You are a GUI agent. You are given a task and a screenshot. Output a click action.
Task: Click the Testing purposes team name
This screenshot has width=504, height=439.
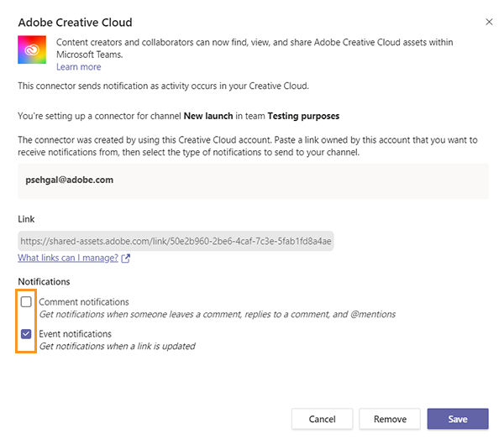(x=303, y=116)
